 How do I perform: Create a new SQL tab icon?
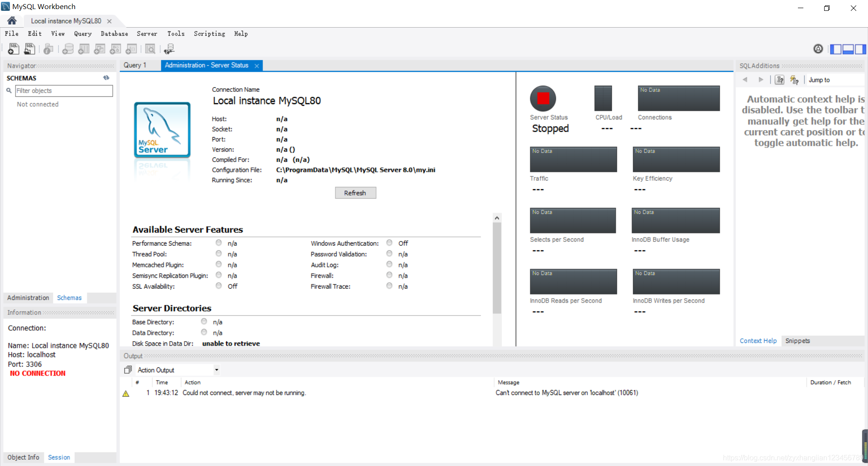point(14,49)
